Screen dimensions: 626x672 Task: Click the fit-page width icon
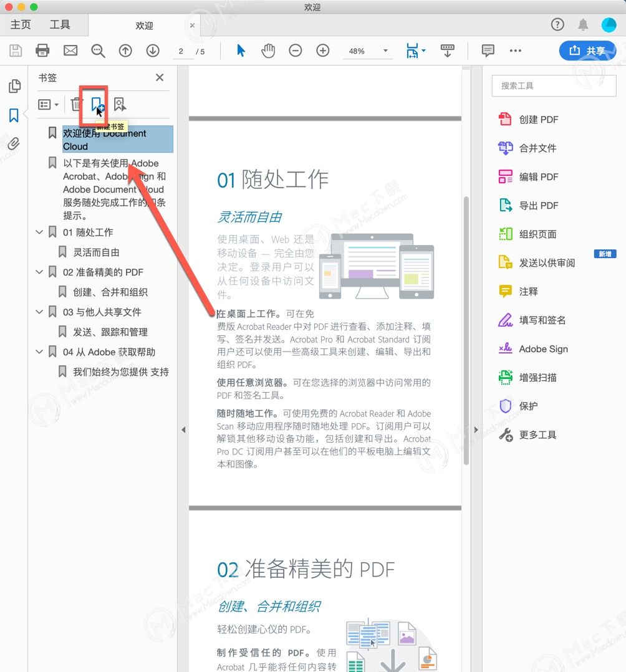pos(412,50)
